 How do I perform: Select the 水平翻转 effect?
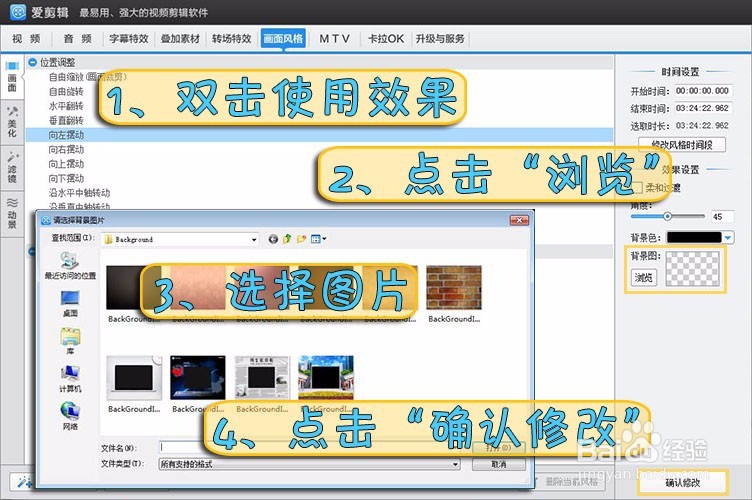(66, 106)
